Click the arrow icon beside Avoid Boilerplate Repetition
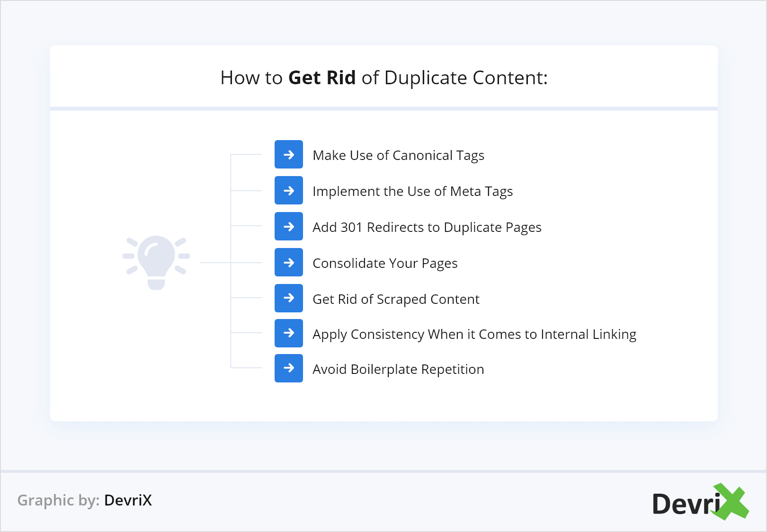The image size is (767, 532). point(289,368)
